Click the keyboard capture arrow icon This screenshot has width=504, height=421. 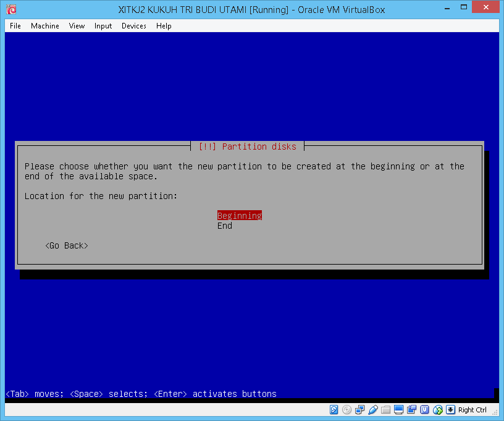click(451, 410)
